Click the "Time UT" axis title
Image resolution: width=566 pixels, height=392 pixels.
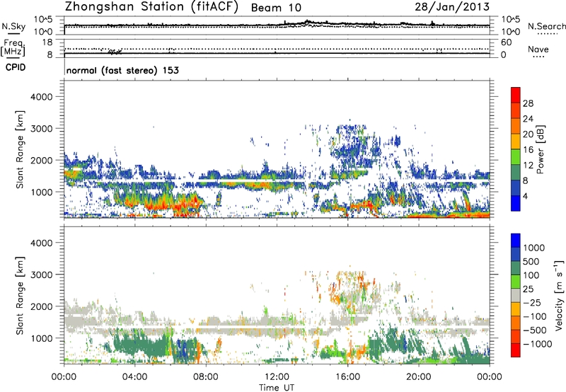click(277, 388)
